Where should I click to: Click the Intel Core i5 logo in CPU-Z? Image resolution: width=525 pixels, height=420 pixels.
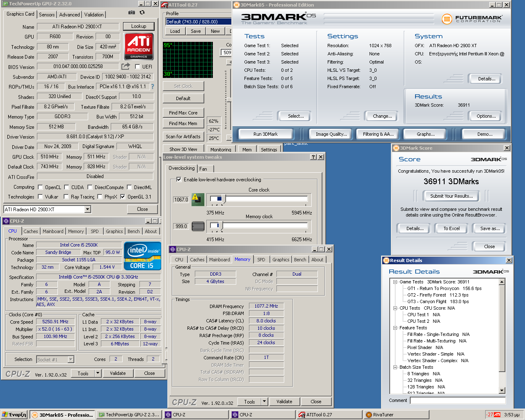tap(142, 256)
